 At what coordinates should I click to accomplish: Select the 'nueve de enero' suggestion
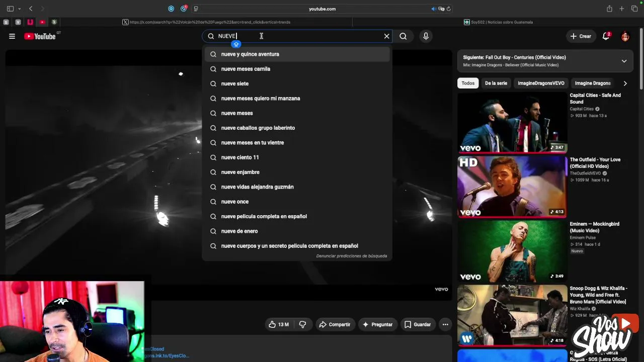tap(297, 231)
